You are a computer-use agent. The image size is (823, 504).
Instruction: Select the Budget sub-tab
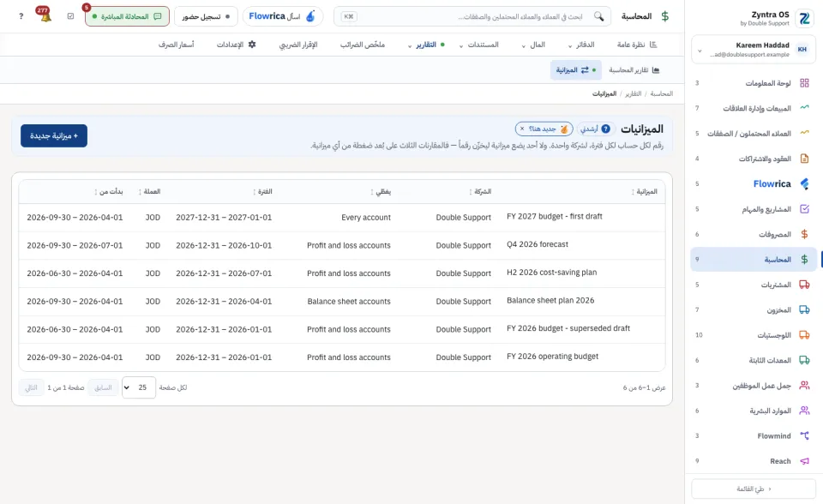point(576,69)
